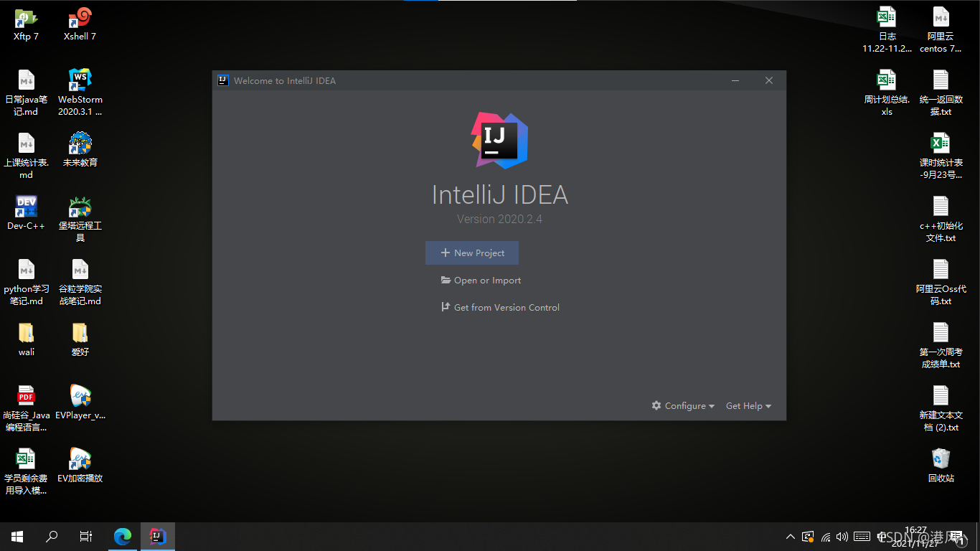
Task: Select the 上课统计表.md file icon
Action: point(26,156)
